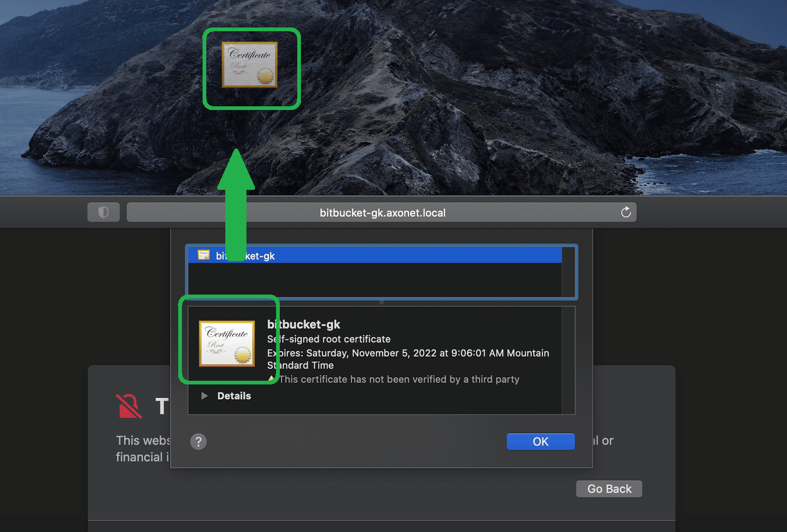Click the Go Back button
The height and width of the screenshot is (532, 787).
click(x=609, y=489)
